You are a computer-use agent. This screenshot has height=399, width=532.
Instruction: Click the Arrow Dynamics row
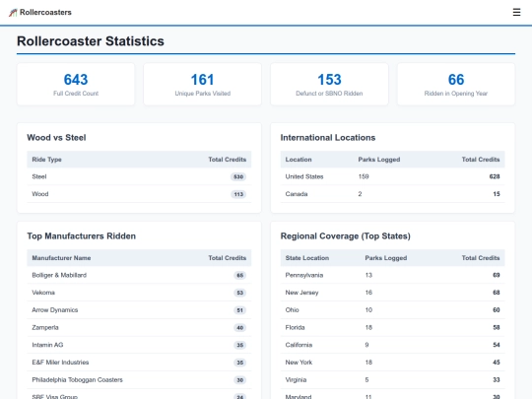tap(139, 310)
